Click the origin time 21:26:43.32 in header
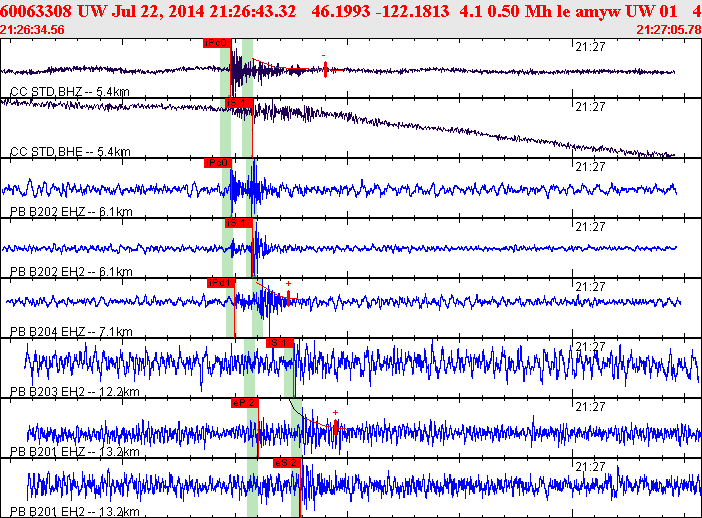 (x=253, y=11)
